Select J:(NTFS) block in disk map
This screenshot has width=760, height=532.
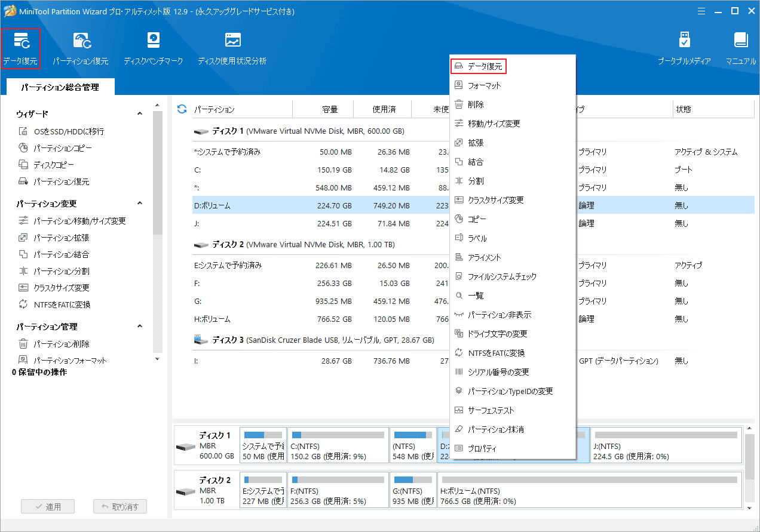pos(666,445)
